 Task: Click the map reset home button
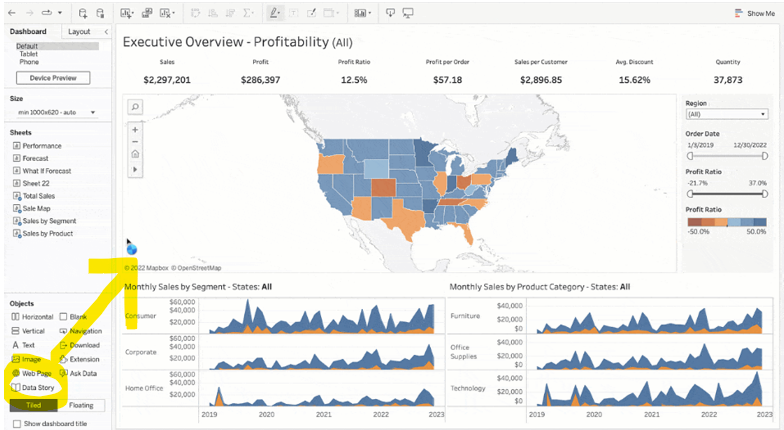coord(135,154)
